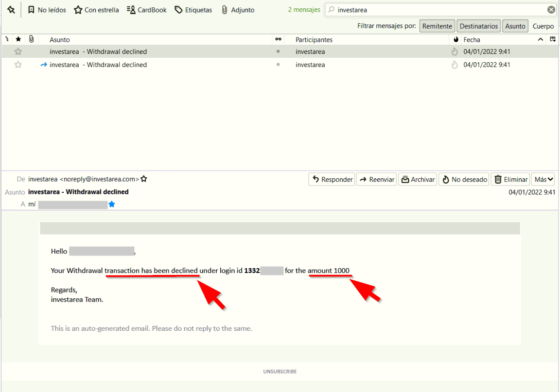Filter by Con estrella messages
This screenshot has height=392, width=560.
click(x=96, y=10)
